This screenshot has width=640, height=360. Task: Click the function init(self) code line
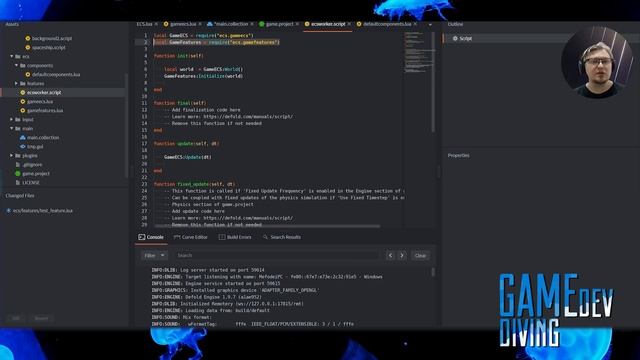(179, 56)
